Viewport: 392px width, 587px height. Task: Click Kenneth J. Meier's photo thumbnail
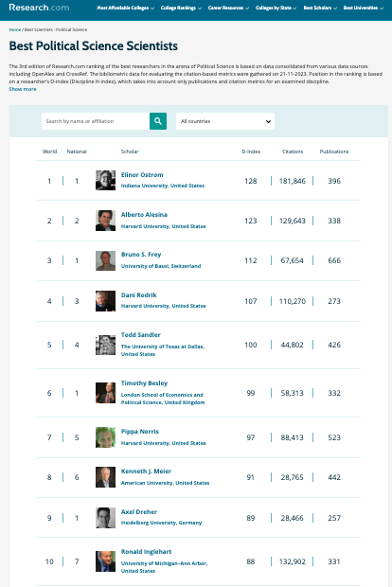(106, 477)
